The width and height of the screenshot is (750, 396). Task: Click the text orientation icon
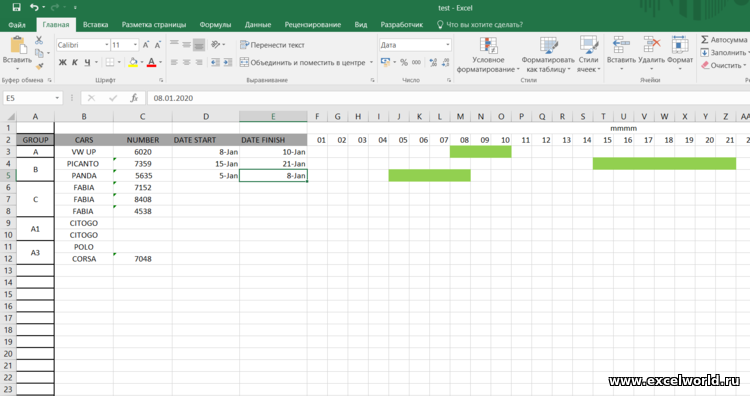click(x=216, y=44)
